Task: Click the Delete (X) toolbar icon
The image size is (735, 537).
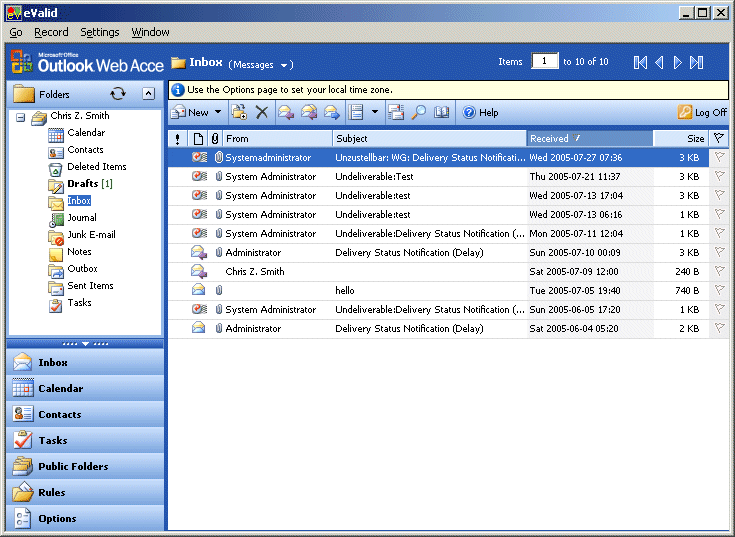Action: pyautogui.click(x=262, y=112)
